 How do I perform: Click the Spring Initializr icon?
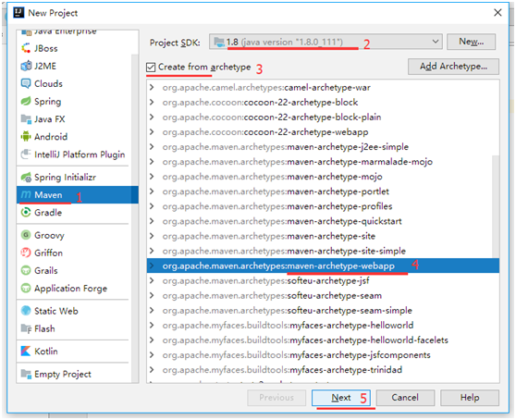coord(26,177)
